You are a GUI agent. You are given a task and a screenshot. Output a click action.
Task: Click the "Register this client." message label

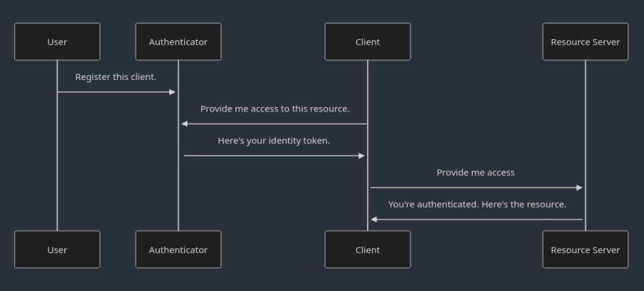coord(116,77)
